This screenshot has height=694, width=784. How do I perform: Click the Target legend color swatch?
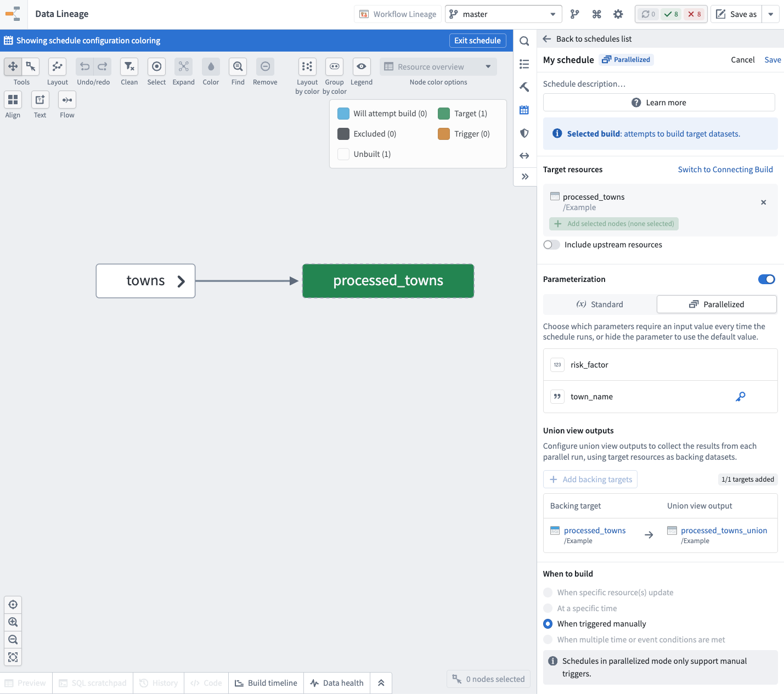(x=444, y=114)
